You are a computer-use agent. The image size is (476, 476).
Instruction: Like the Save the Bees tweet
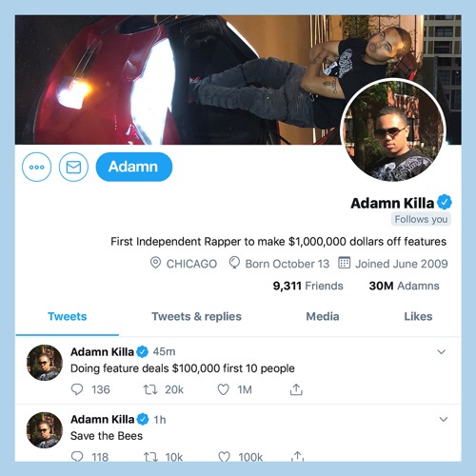(x=224, y=457)
